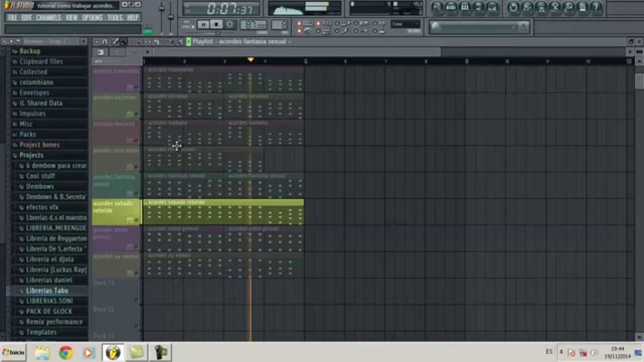
Task: Open the media player taskbar icon
Action: [x=89, y=353]
